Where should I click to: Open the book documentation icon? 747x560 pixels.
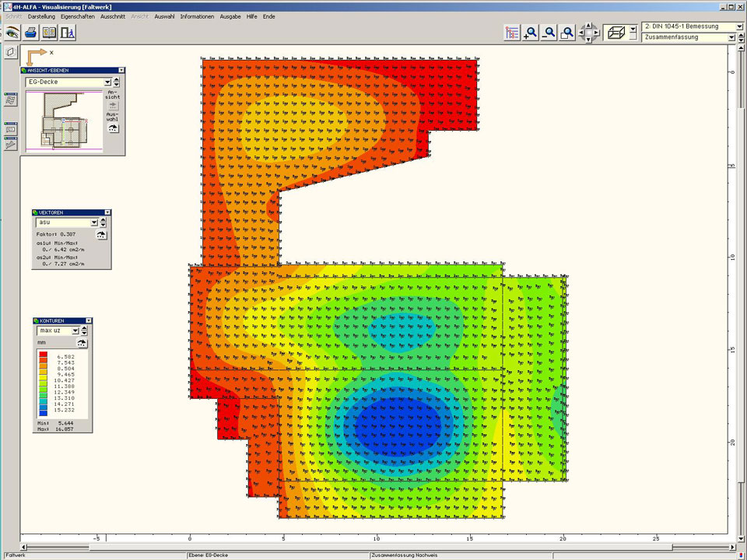coord(50,33)
